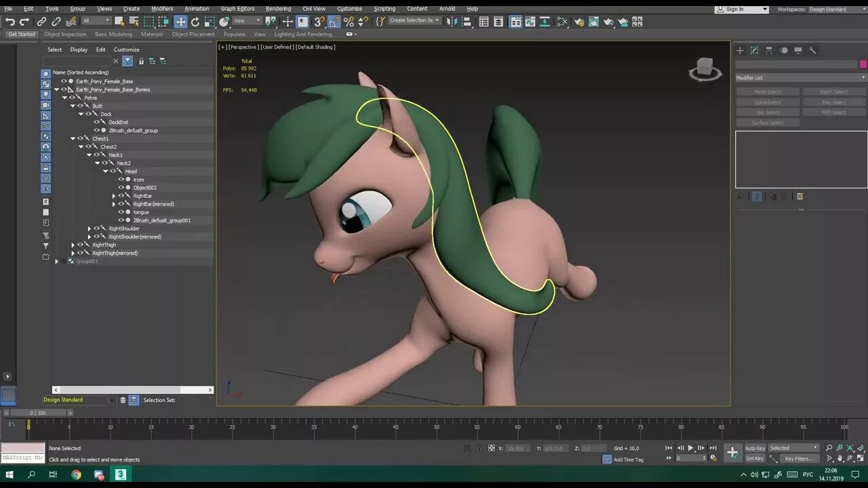Image resolution: width=868 pixels, height=488 pixels.
Task: Toggle the Angle Snap icon
Action: (334, 22)
